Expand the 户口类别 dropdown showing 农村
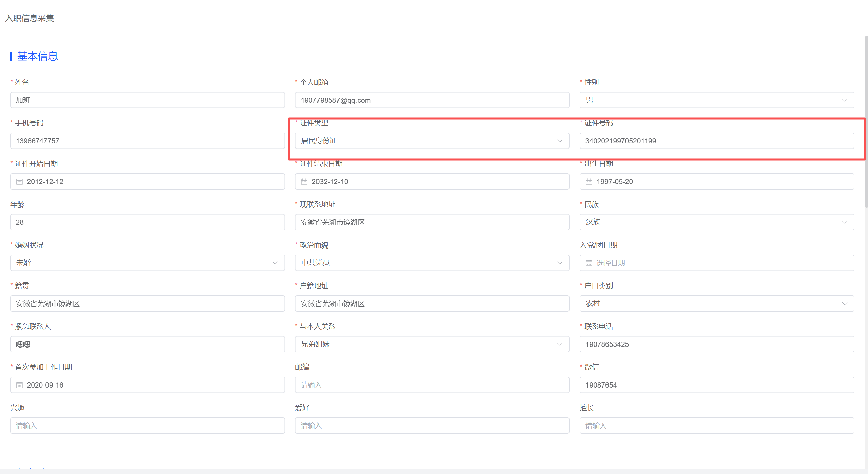 click(716, 304)
